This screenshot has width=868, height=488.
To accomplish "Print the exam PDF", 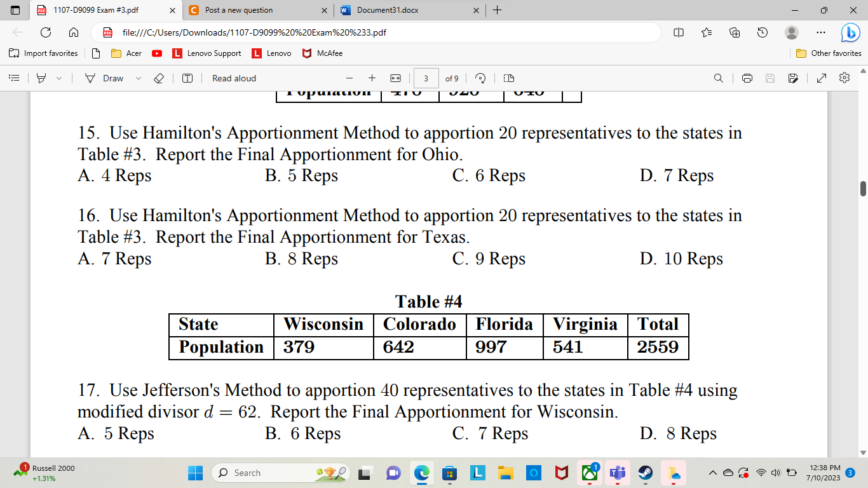I will (745, 78).
